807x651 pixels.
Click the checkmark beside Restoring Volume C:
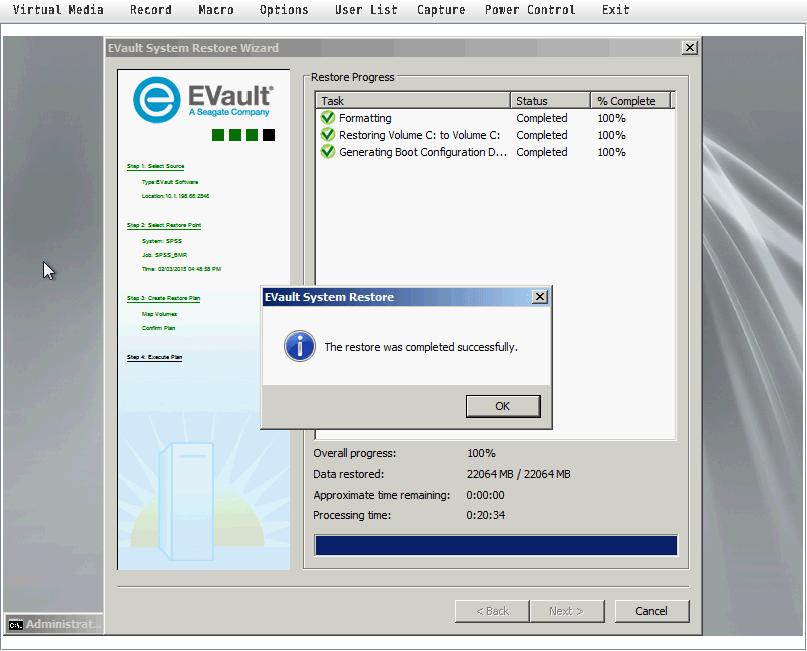tap(327, 135)
